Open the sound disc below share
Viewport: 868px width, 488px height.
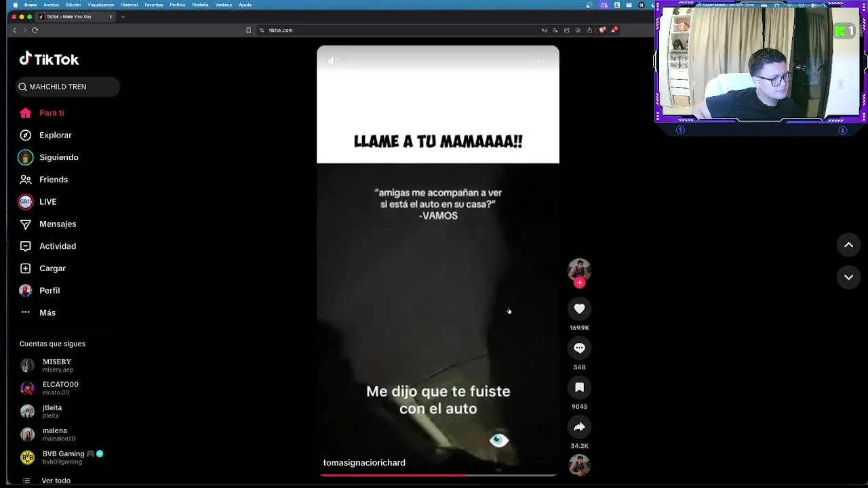[x=579, y=465]
